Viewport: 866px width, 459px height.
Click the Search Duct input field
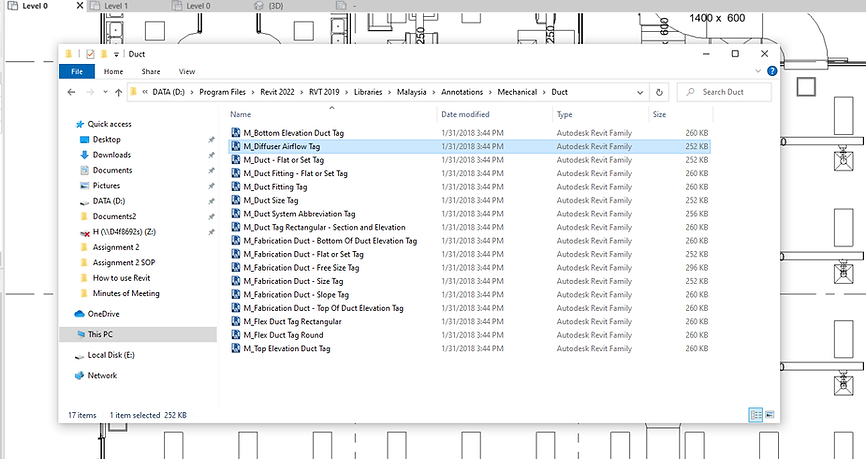[x=724, y=92]
